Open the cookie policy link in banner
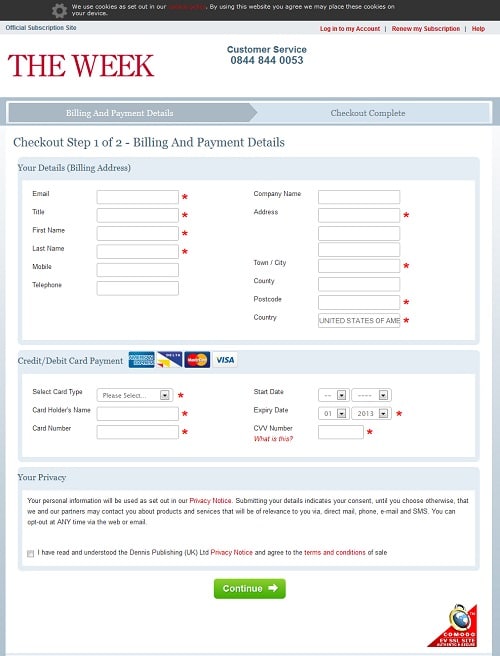The height and width of the screenshot is (656, 500). 187,7
